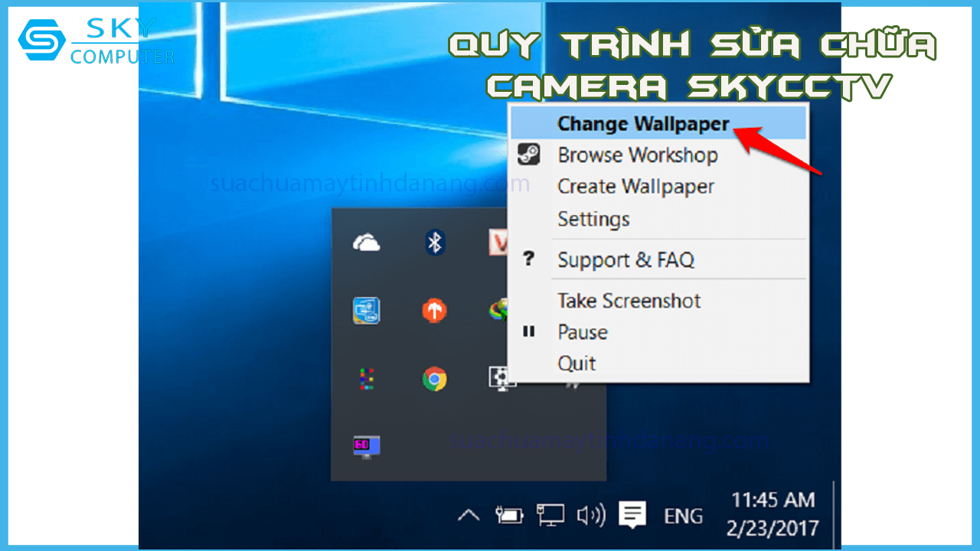The width and height of the screenshot is (980, 551).
Task: Pause the wallpaper via the Pause entry
Action: click(582, 332)
